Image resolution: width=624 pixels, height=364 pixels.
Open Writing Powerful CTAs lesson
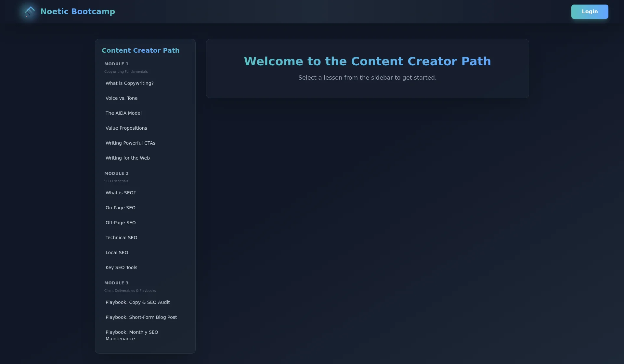click(145, 143)
